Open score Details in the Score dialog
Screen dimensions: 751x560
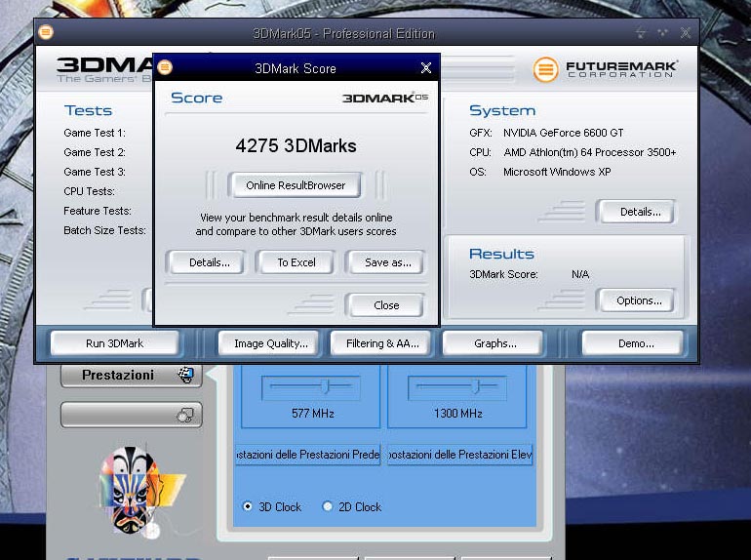coord(209,262)
